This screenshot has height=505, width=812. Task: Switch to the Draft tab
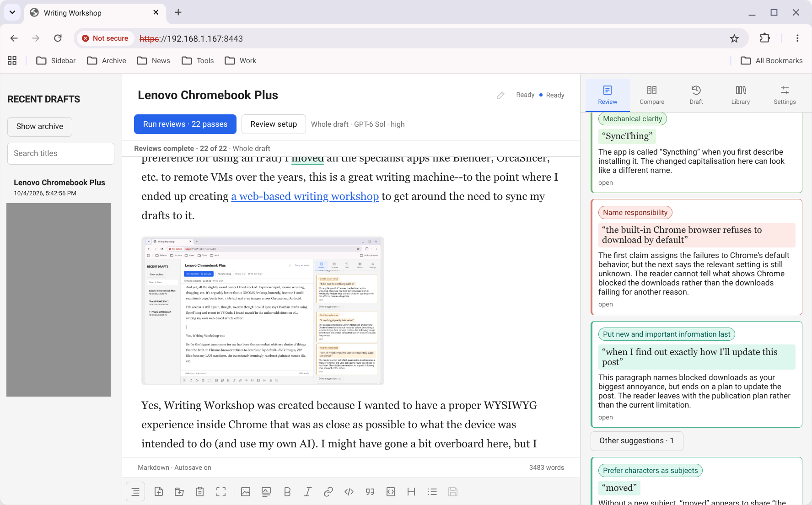696,95
